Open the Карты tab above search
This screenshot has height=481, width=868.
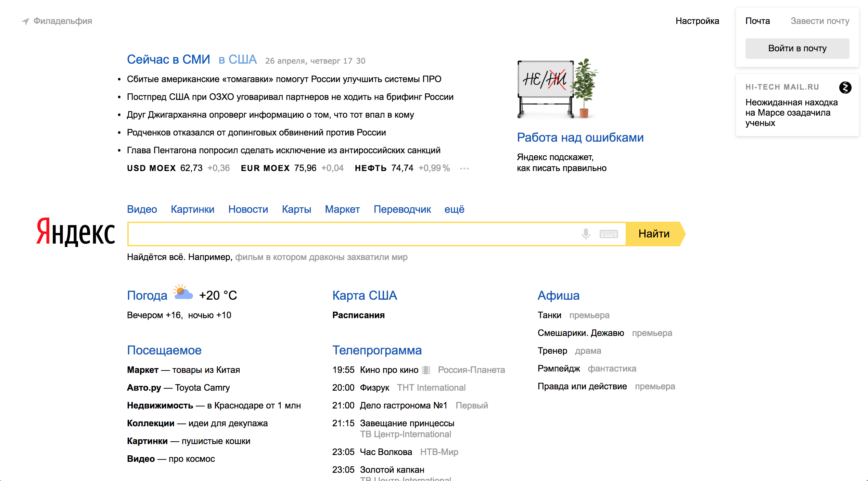point(296,209)
